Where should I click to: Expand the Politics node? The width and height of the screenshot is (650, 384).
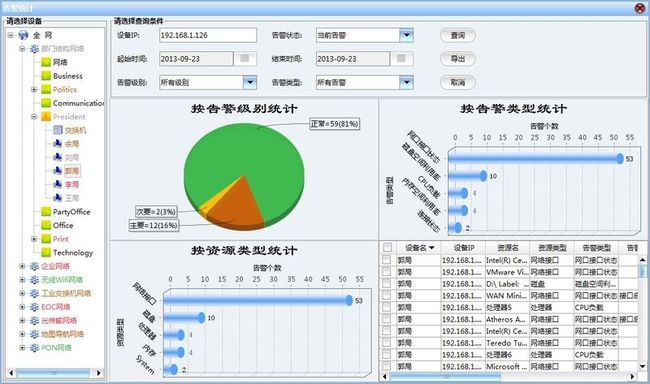click(34, 90)
